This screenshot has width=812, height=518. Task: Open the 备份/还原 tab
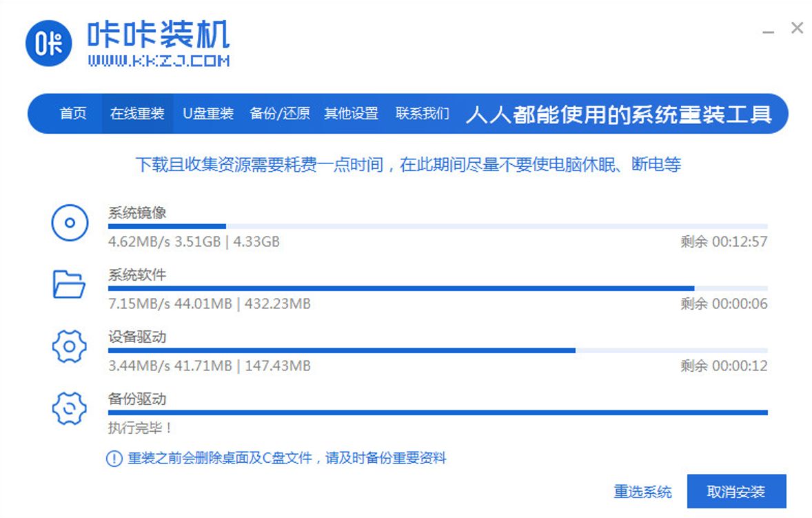[x=280, y=114]
